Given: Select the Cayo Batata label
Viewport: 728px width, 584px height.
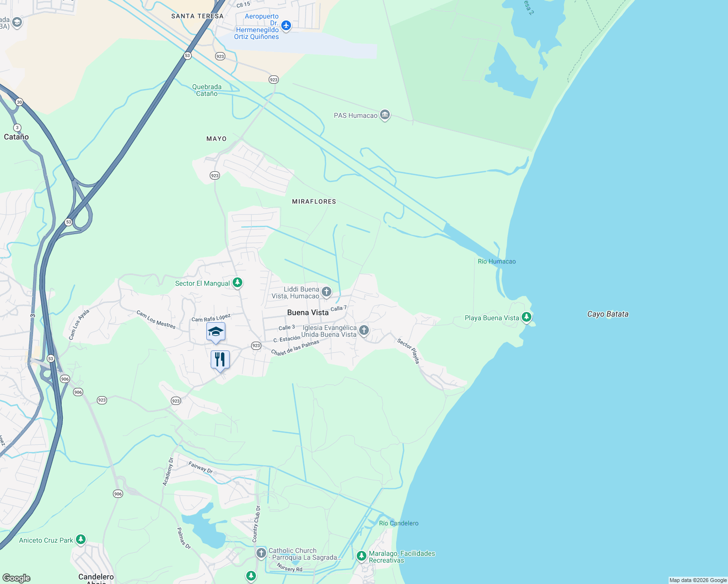Looking at the screenshot, I should (x=608, y=314).
